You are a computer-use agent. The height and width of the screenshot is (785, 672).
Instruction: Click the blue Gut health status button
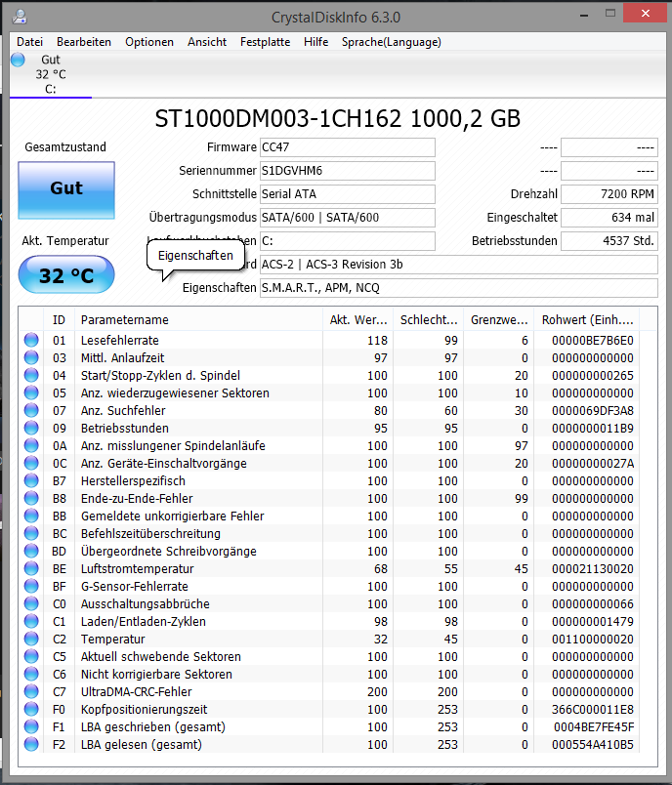coord(66,189)
